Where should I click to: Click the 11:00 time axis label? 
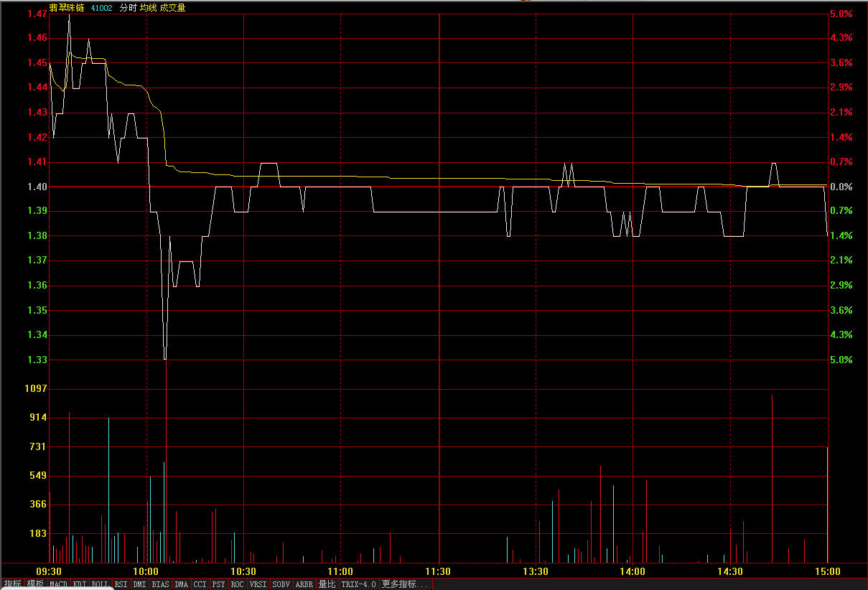340,572
